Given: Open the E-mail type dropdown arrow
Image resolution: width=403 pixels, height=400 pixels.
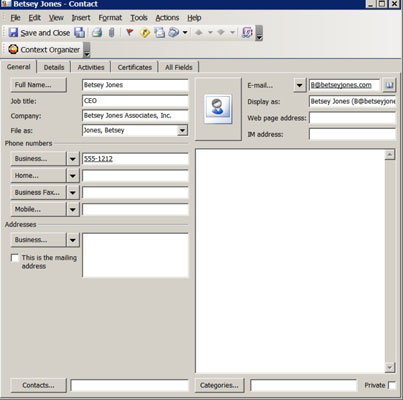Looking at the screenshot, I should (x=299, y=85).
